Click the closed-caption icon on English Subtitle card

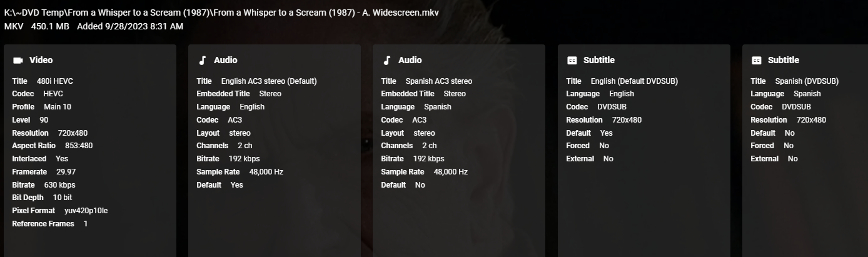pyautogui.click(x=572, y=61)
